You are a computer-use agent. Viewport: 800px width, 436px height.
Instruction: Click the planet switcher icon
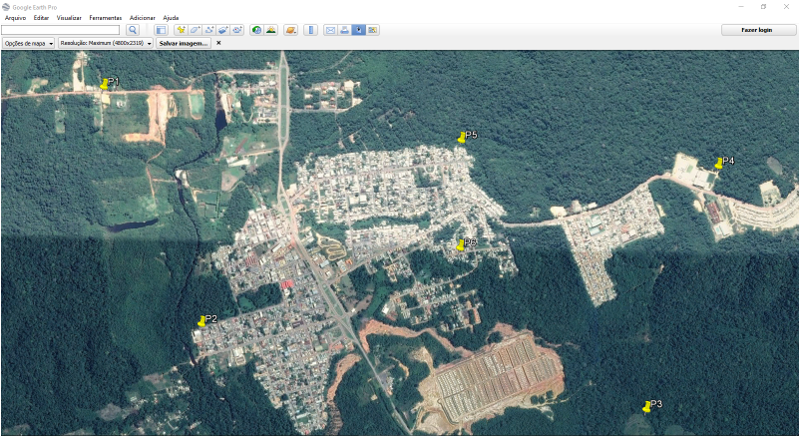click(x=291, y=30)
